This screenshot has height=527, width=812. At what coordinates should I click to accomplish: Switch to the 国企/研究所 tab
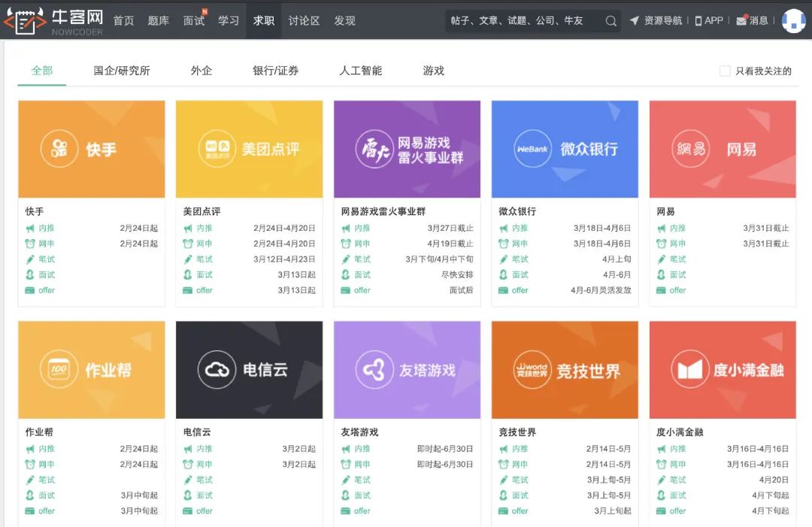click(122, 71)
